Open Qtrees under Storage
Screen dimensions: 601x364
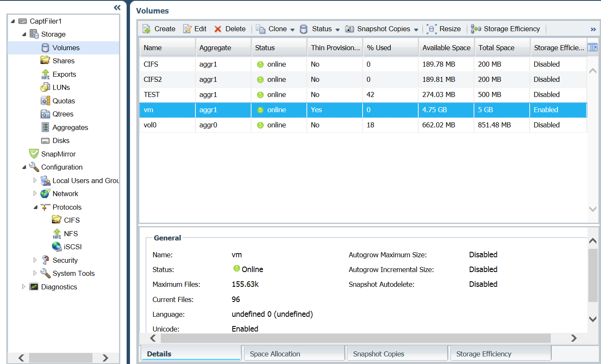click(63, 114)
